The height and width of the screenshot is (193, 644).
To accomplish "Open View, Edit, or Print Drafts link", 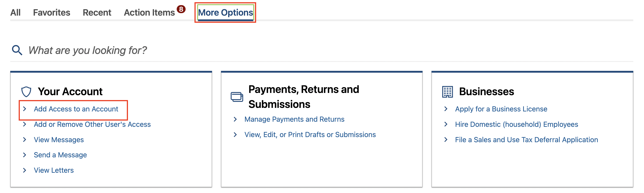I will (310, 134).
